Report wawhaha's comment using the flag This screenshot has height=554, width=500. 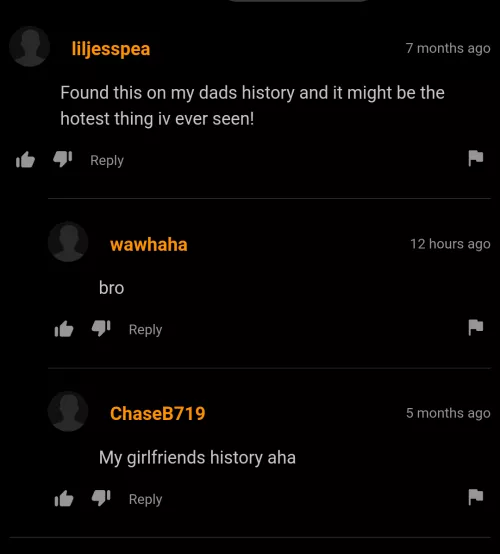(x=476, y=327)
